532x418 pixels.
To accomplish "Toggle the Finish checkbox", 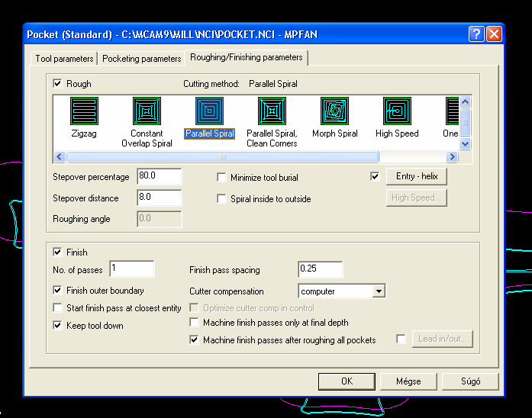I will tap(58, 252).
